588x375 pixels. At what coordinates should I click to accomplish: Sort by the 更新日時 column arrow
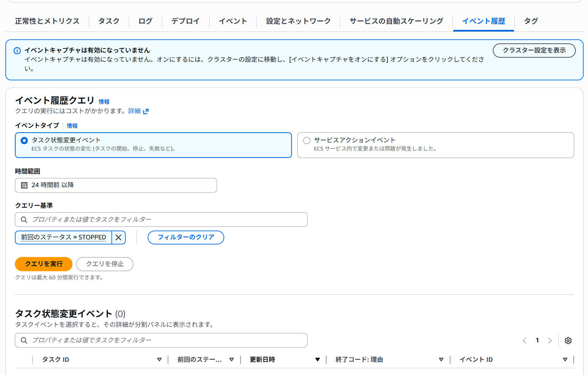point(318,360)
